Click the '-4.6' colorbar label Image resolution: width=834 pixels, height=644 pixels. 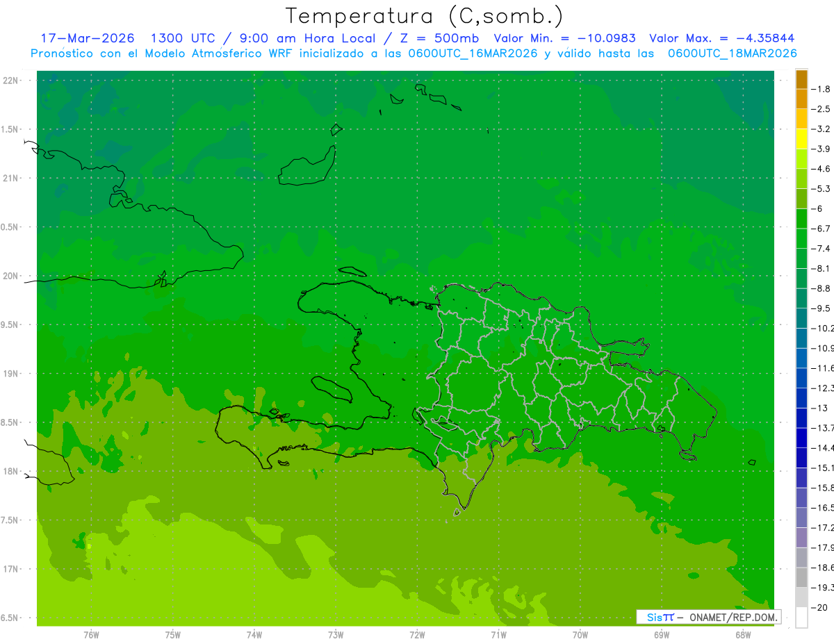pos(821,169)
